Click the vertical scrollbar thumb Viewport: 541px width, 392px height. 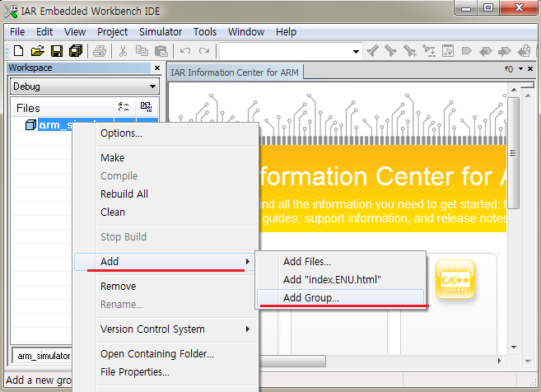click(514, 153)
